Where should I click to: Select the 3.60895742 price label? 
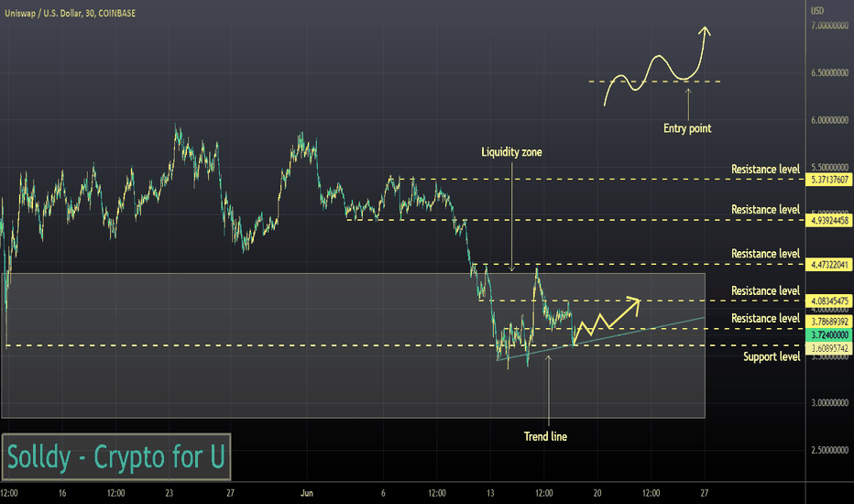(x=829, y=348)
